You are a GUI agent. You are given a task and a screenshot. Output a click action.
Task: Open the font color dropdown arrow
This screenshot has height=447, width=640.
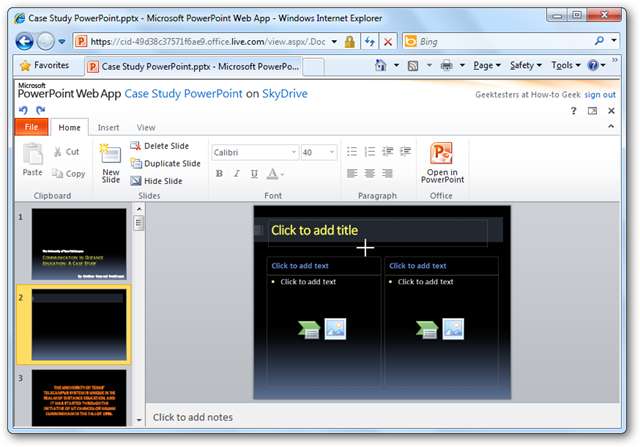283,174
